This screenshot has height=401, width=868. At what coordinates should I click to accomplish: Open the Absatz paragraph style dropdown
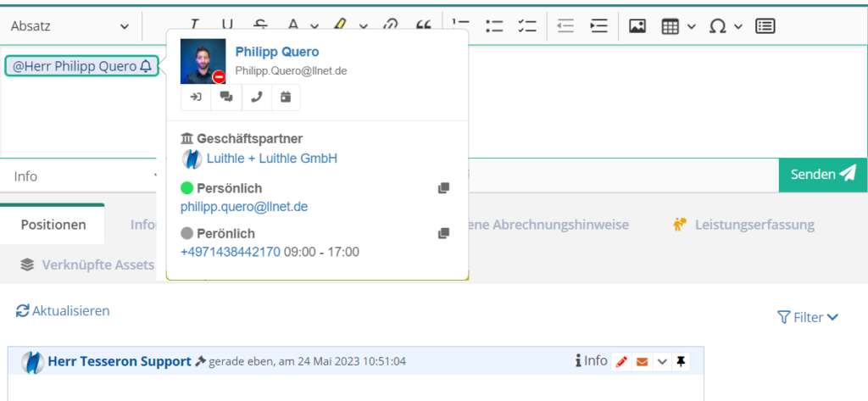pos(70,26)
